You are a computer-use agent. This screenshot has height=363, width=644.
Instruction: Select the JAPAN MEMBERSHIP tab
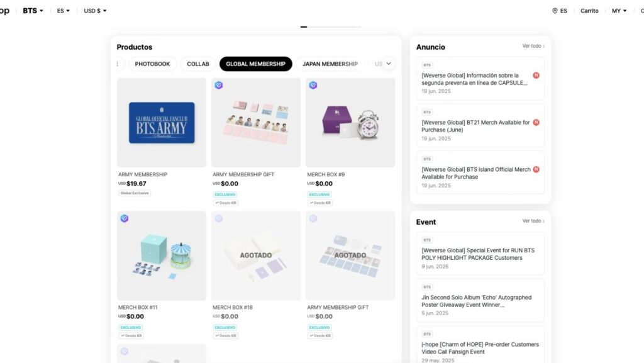pyautogui.click(x=330, y=64)
